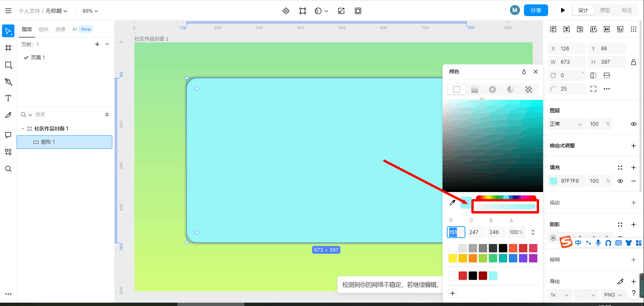The image size is (644, 306).
Task: Add a stroke with 描边 plus
Action: point(634,203)
